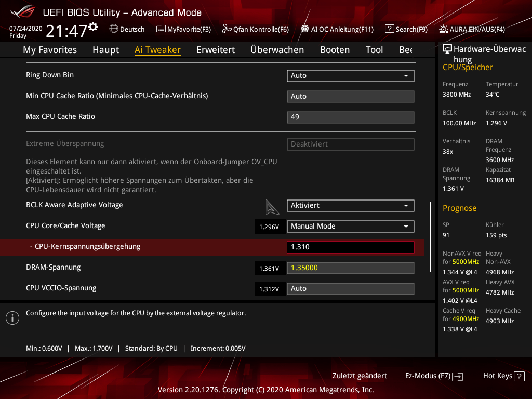Click DRAM-Spannung field 1.35000
The width and height of the screenshot is (532, 399).
coord(351,268)
